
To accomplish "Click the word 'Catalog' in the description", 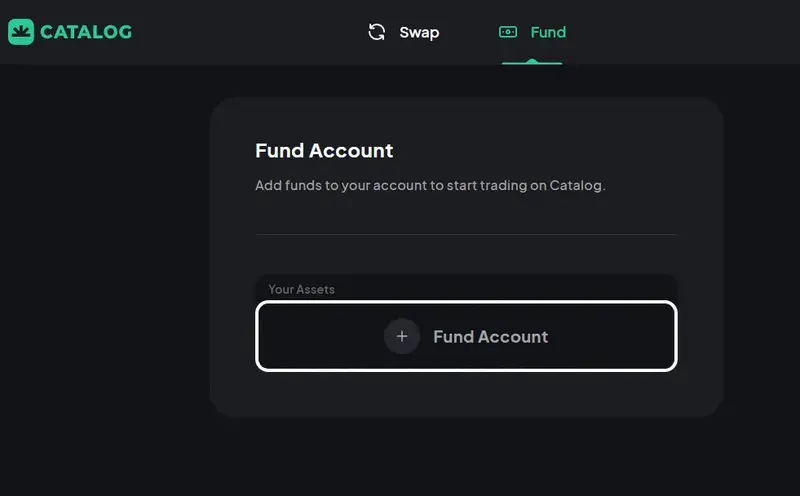I will [576, 185].
